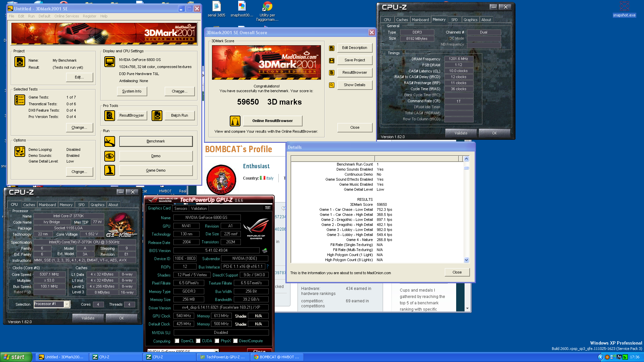This screenshot has width=644, height=362.
Task: Click the Benchmark run icon
Action: 110,141
